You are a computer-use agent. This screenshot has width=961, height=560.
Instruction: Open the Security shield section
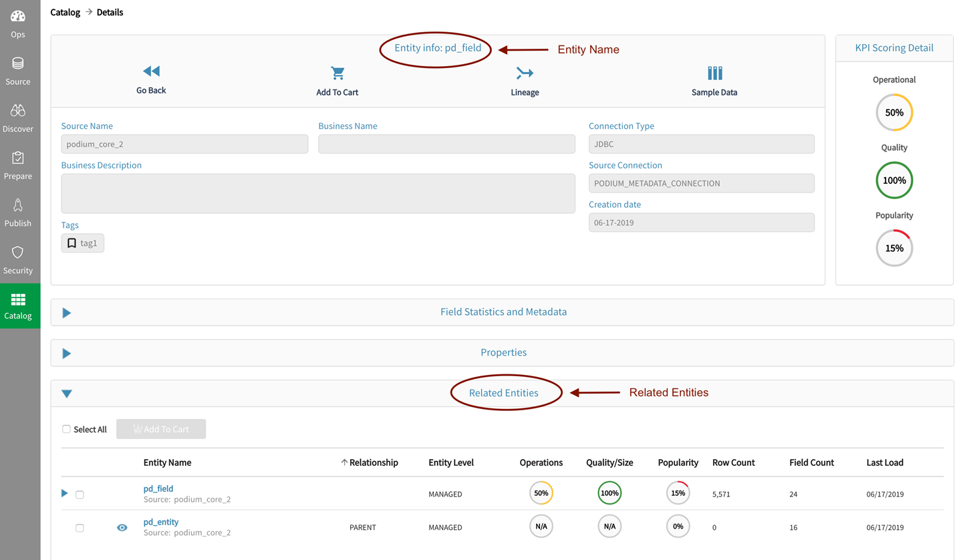click(18, 260)
